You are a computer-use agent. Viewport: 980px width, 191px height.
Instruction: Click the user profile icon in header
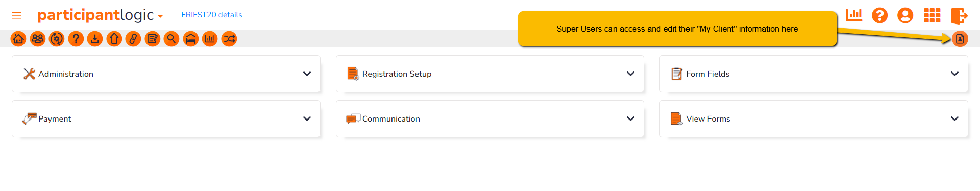click(905, 15)
